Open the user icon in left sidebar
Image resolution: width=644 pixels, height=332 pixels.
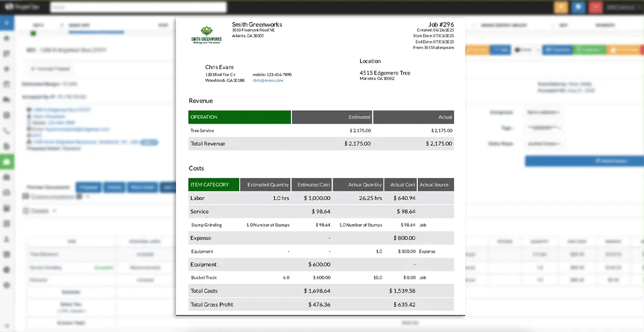click(x=6, y=239)
